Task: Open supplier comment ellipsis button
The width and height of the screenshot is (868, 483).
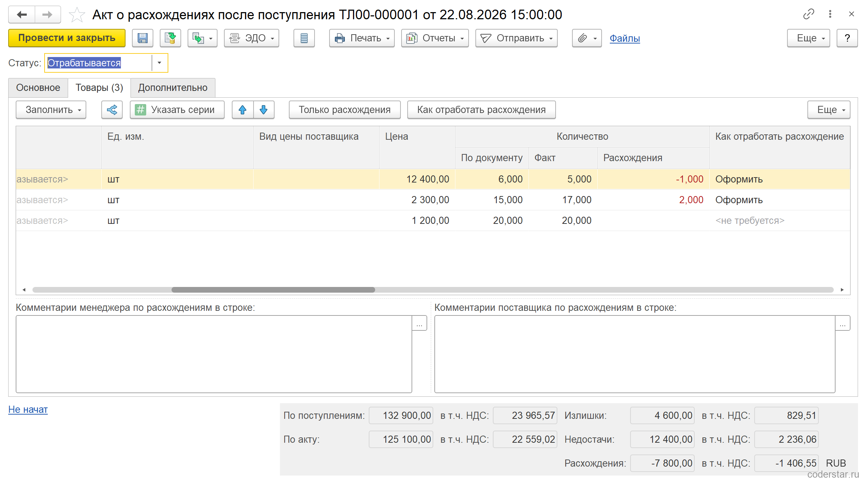Action: 843,323
